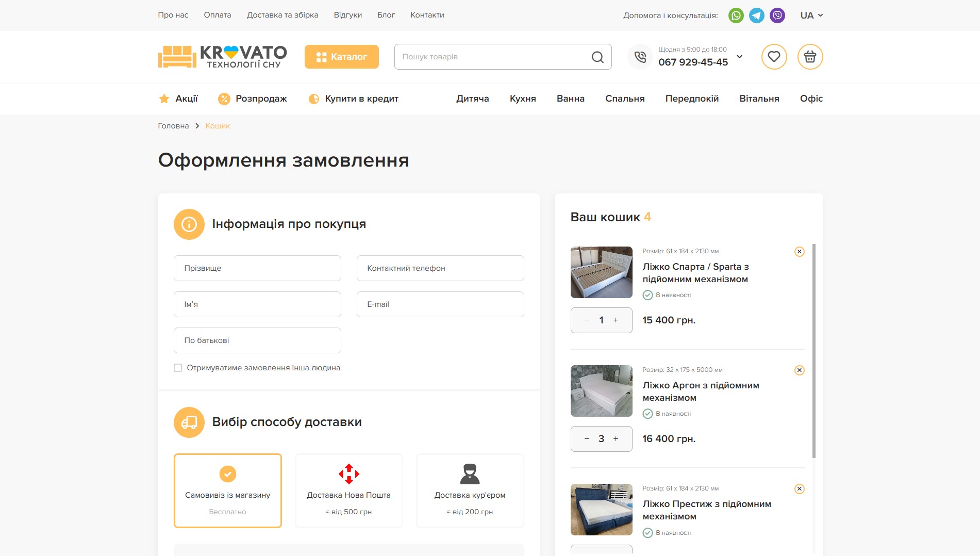Click the phone call icon

640,57
